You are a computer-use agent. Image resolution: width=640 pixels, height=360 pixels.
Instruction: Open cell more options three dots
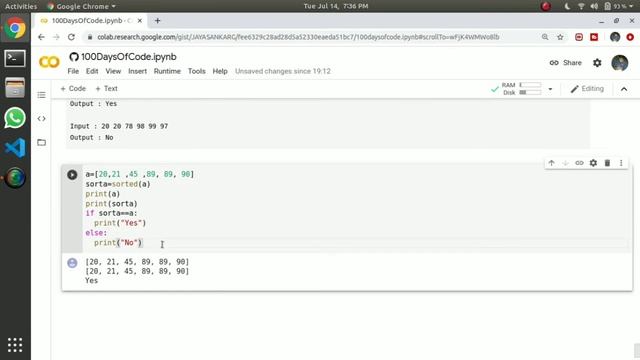coord(621,163)
